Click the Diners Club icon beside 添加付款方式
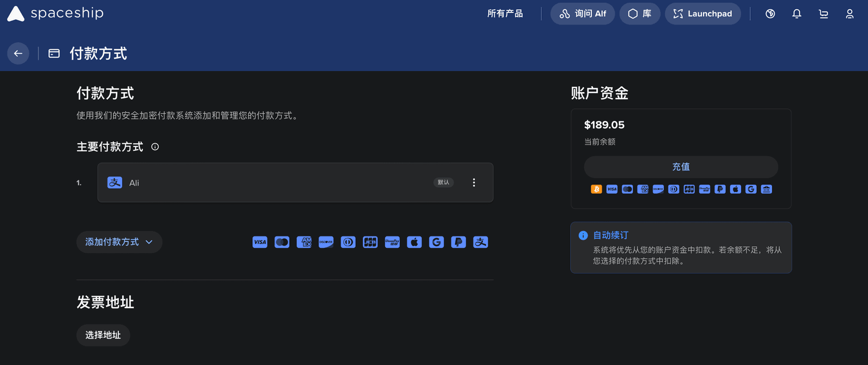This screenshot has height=365, width=868. point(348,242)
